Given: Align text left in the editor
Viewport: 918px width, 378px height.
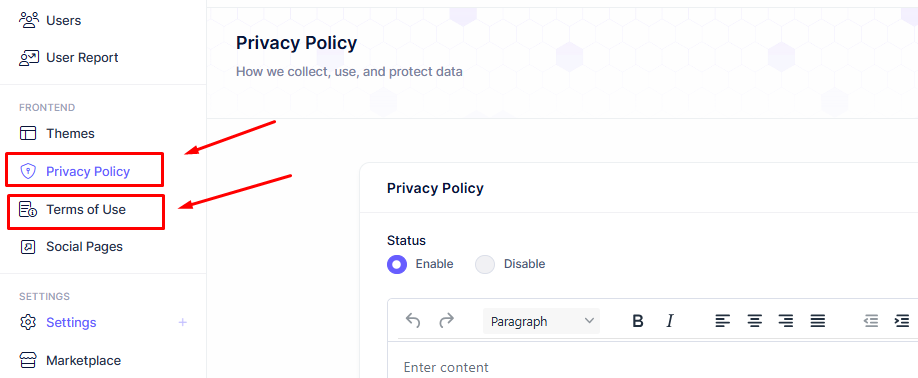Looking at the screenshot, I should click(x=722, y=321).
